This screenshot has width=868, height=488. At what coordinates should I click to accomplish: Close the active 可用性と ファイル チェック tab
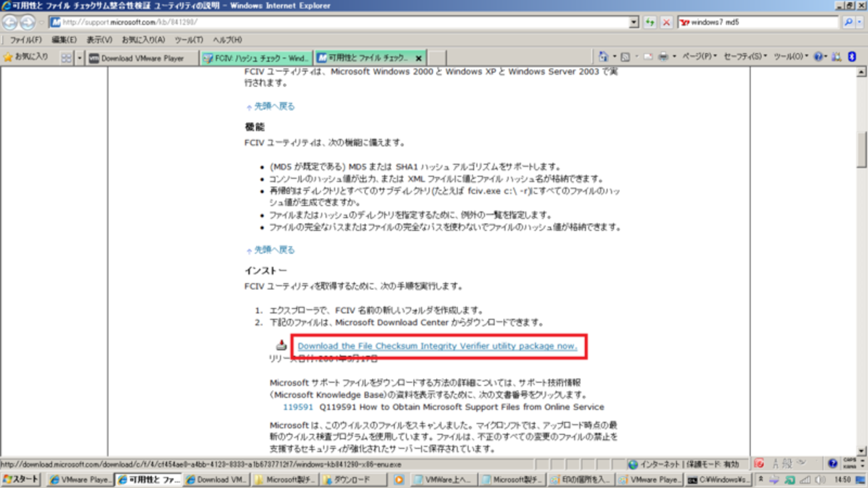click(x=419, y=59)
